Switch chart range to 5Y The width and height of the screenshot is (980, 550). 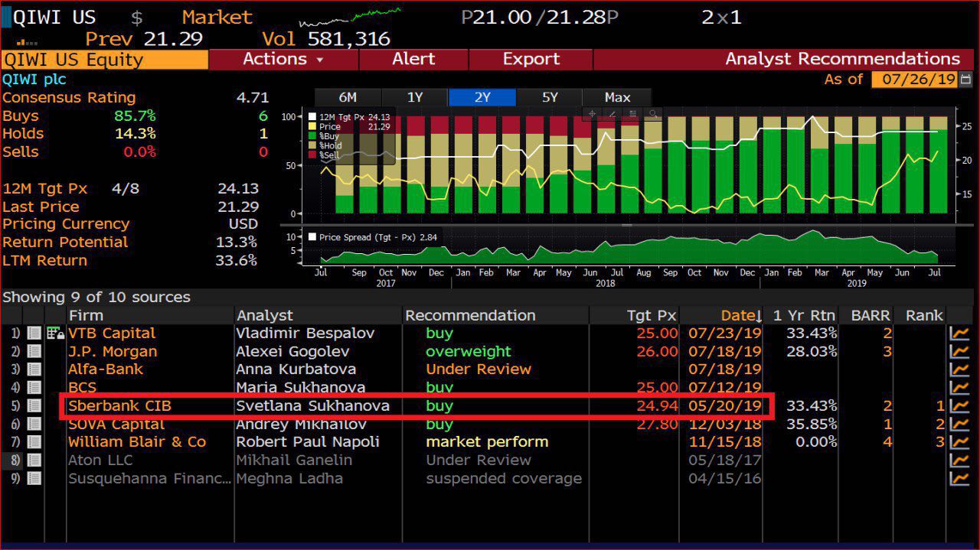pyautogui.click(x=550, y=97)
